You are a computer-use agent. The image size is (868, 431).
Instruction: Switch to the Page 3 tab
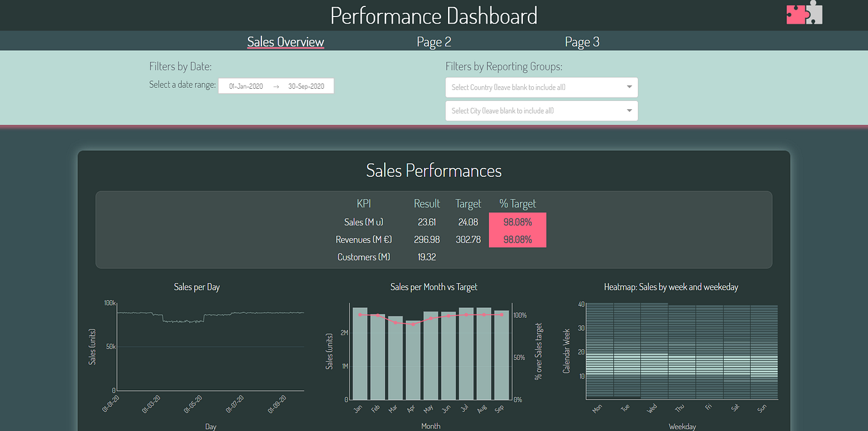pyautogui.click(x=582, y=42)
